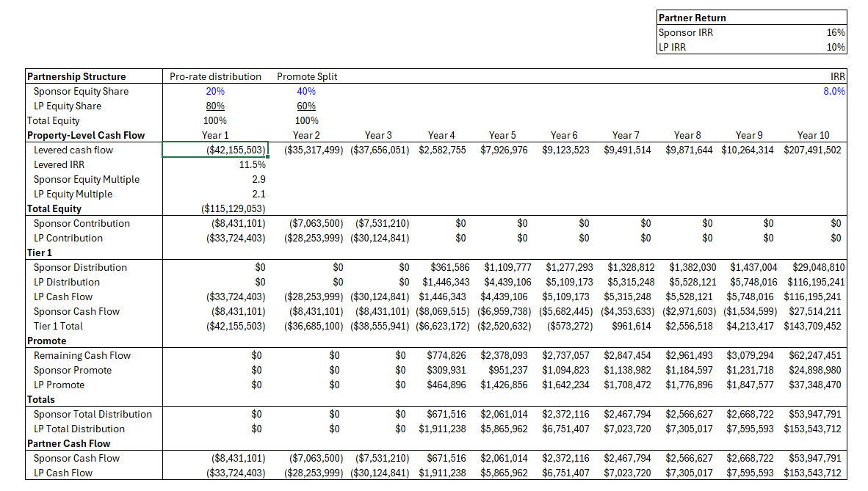Screen dimensions: 868x491
Task: Click the Remaining Cash Flow row label
Action: coord(82,355)
